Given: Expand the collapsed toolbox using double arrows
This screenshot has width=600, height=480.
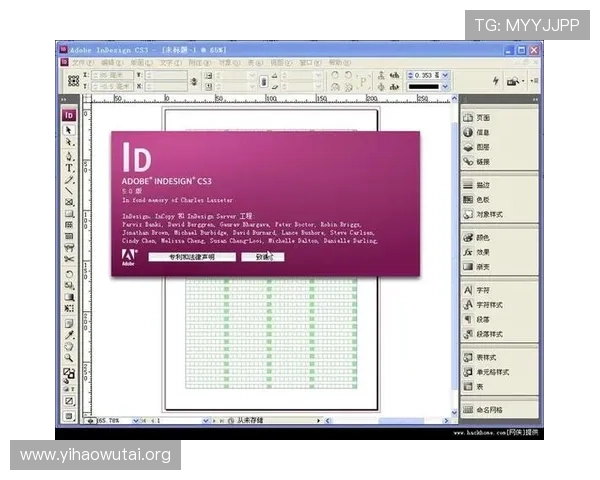Looking at the screenshot, I should point(63,100).
